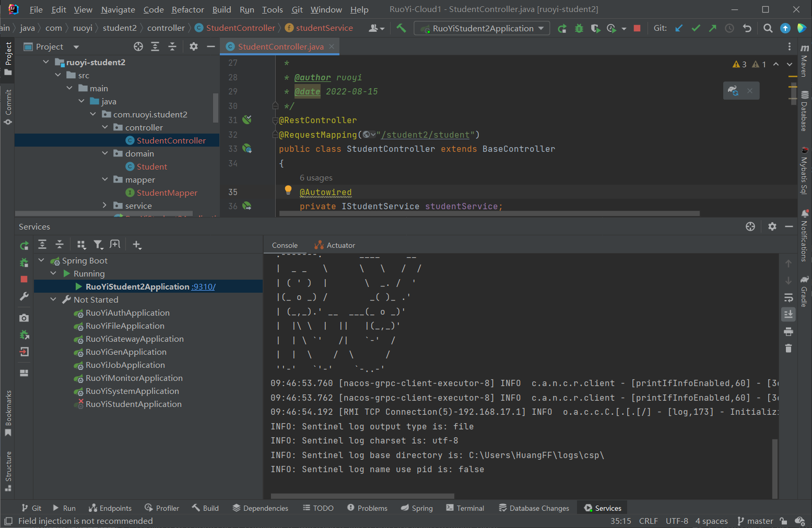Viewport: 812px width, 528px height.
Task: Git update project arrow icon
Action: pos(679,28)
